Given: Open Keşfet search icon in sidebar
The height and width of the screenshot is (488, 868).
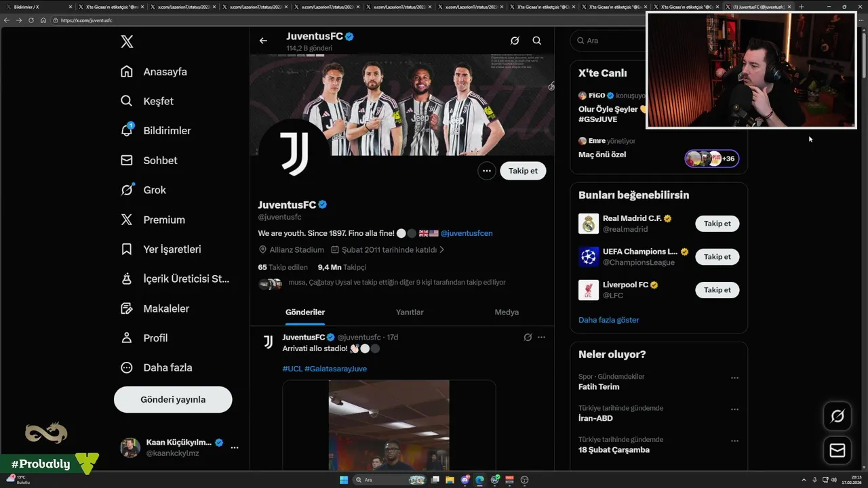Looking at the screenshot, I should (x=126, y=101).
